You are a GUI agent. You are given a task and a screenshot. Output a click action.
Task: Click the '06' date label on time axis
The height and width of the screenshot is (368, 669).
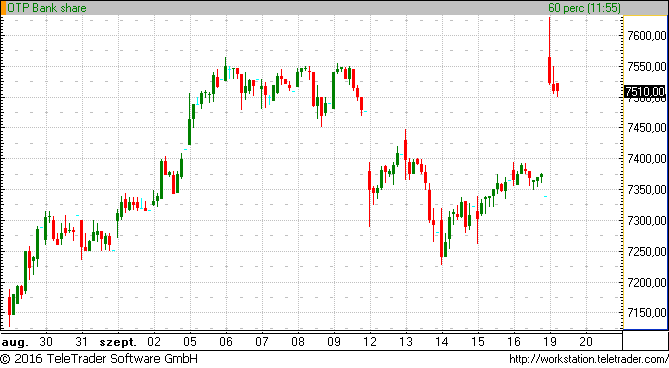226,342
